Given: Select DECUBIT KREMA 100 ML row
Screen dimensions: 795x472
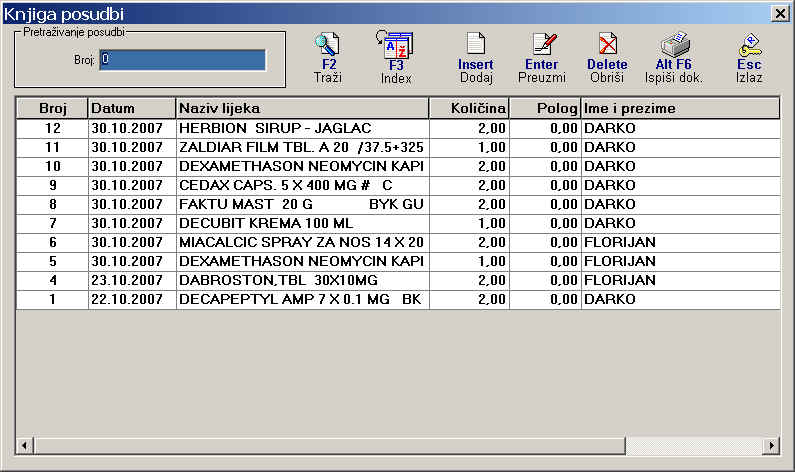Looking at the screenshot, I should 398,224.
